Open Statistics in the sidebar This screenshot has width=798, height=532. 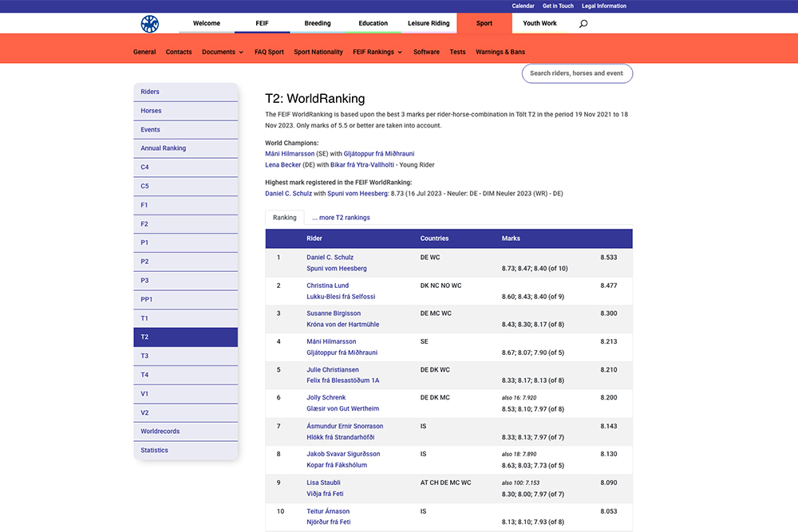pos(186,451)
